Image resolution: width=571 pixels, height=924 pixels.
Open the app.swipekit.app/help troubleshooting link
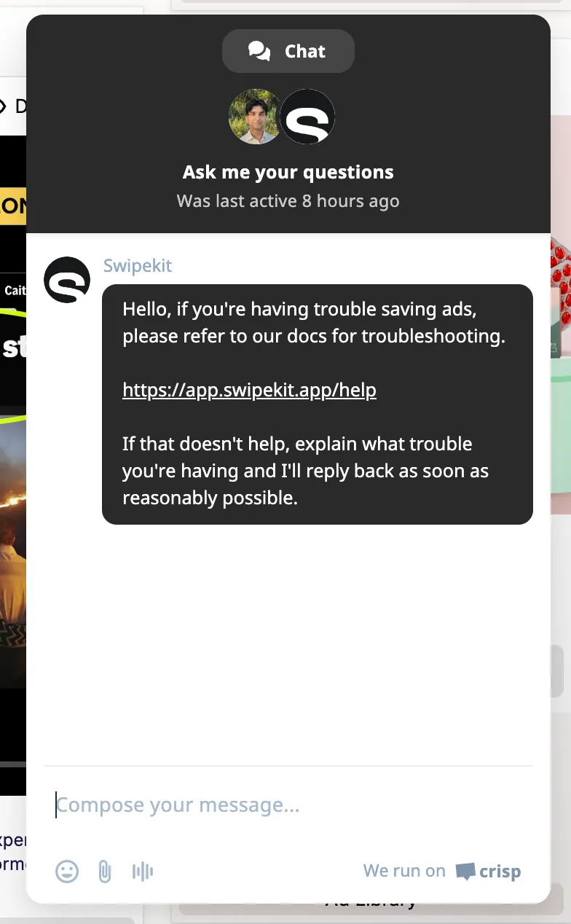pos(249,390)
